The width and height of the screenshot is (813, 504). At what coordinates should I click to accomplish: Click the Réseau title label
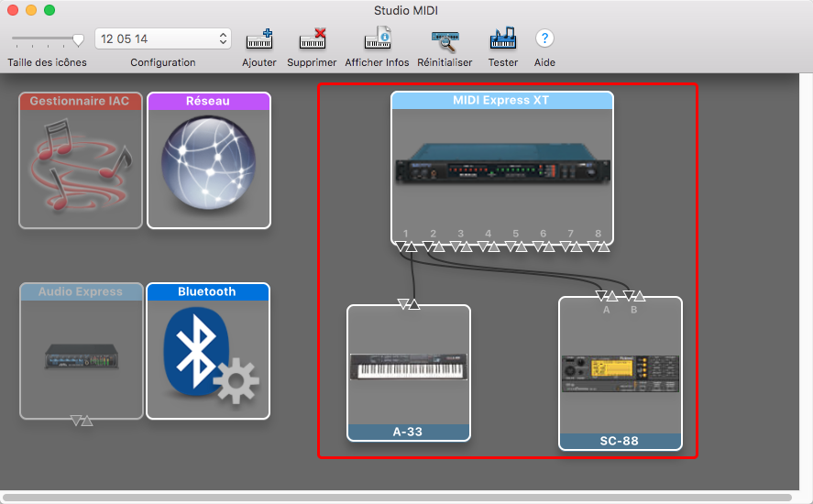[208, 101]
